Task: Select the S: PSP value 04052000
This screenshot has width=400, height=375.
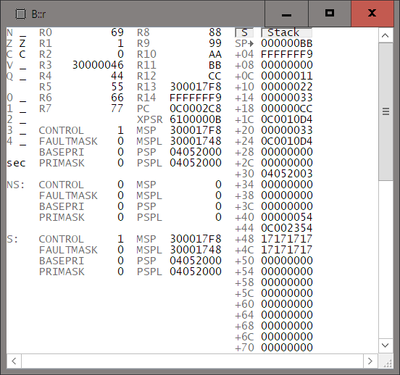Action: (196, 261)
